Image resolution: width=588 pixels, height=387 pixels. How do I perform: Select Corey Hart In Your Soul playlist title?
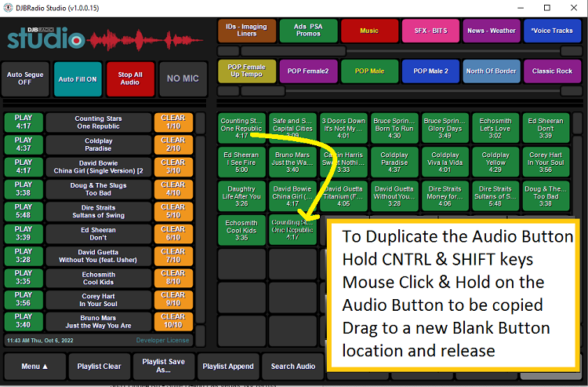(x=98, y=300)
